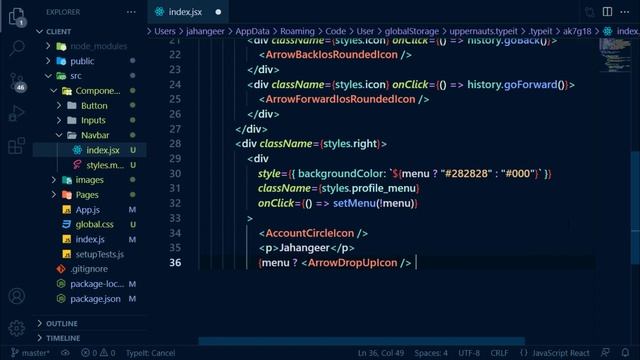Image resolution: width=640 pixels, height=360 pixels.
Task: Click the feedback icon in status bar
Action: pos(606,353)
